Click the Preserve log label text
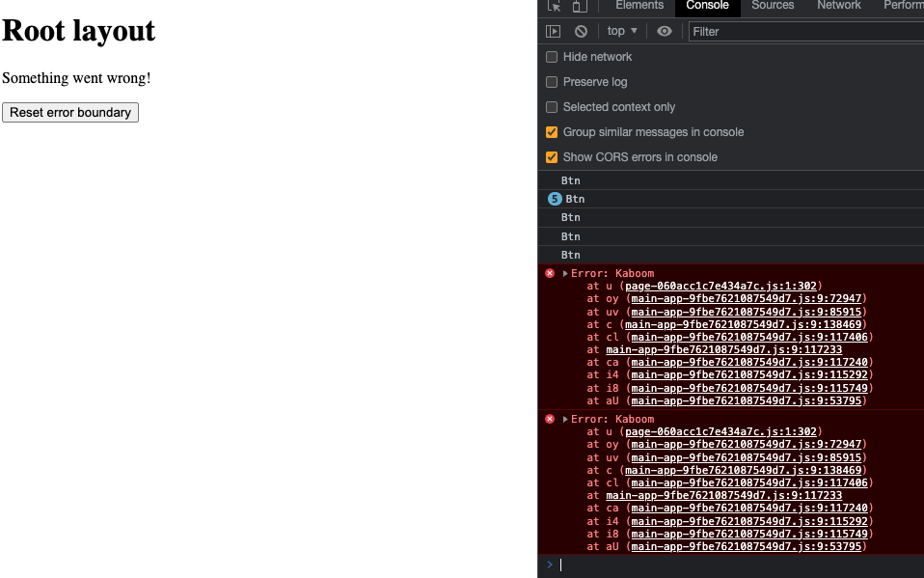This screenshot has width=924, height=578. (x=595, y=82)
